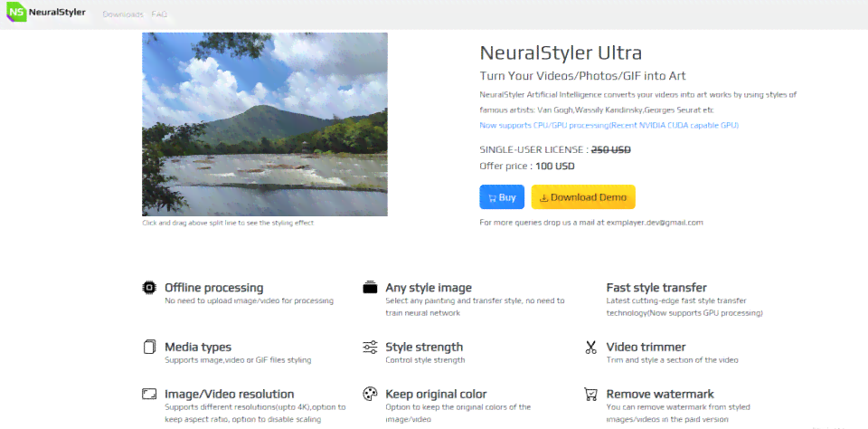Image resolution: width=868 pixels, height=429 pixels.
Task: Open the Downloads menu link
Action: click(x=123, y=14)
